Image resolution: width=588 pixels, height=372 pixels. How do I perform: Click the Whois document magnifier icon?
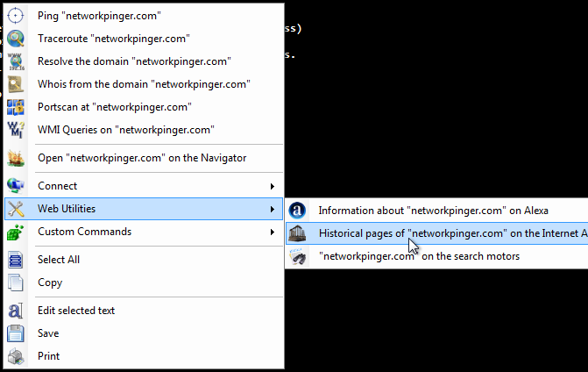[x=16, y=84]
